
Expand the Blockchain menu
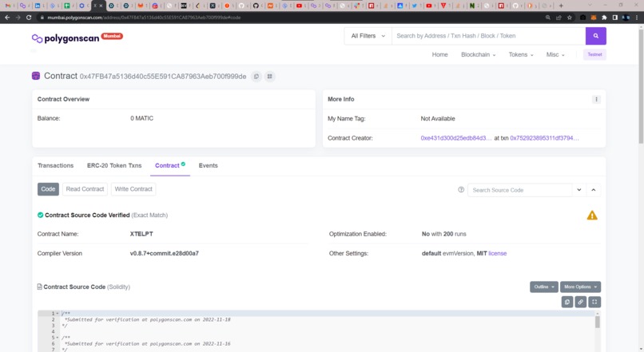[x=478, y=54]
